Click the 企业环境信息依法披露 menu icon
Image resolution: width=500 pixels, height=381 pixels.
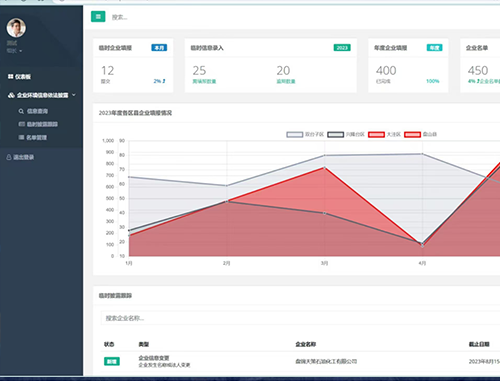point(11,95)
